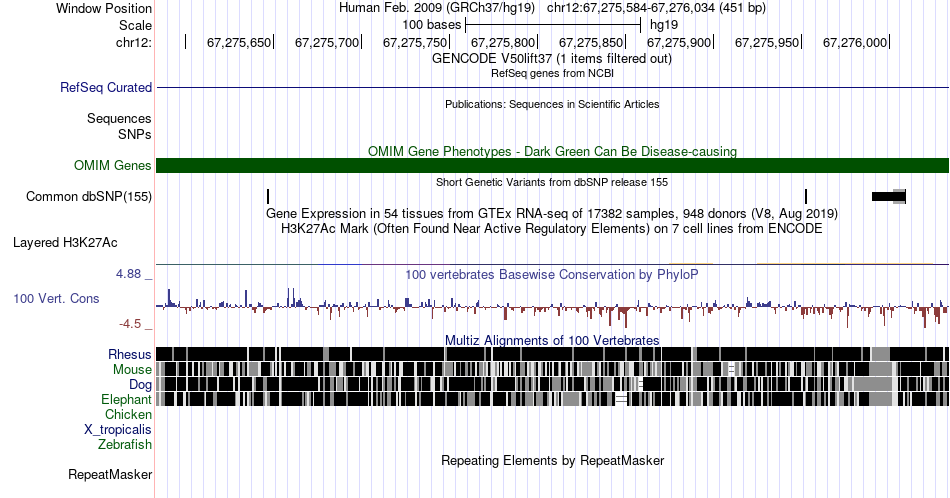Click the thick black dbSNP variant block
Screen dimensions: 950x498
pos(888,196)
